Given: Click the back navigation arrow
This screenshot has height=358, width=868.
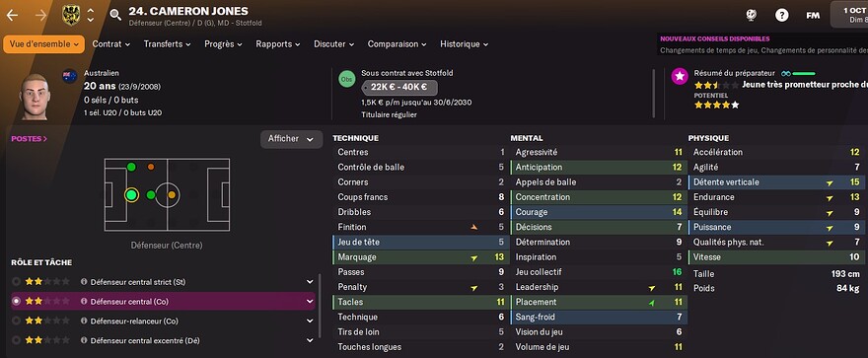Looking at the screenshot, I should pos(12,15).
